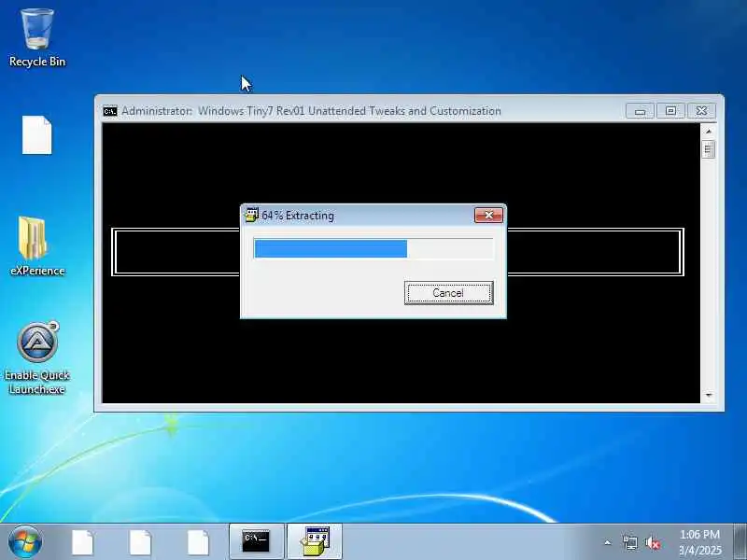This screenshot has width=747, height=560.
Task: Close the Administrator command window
Action: tap(701, 111)
